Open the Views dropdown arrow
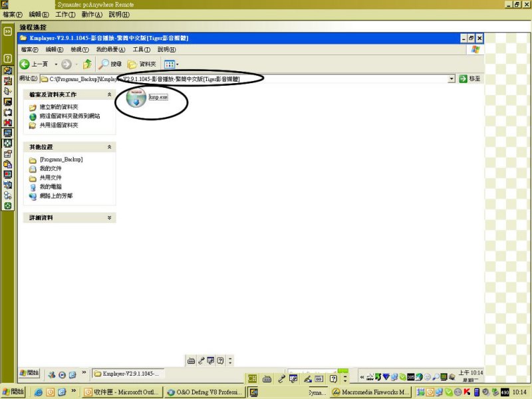Image resolution: width=532 pixels, height=399 pixels. [x=177, y=64]
